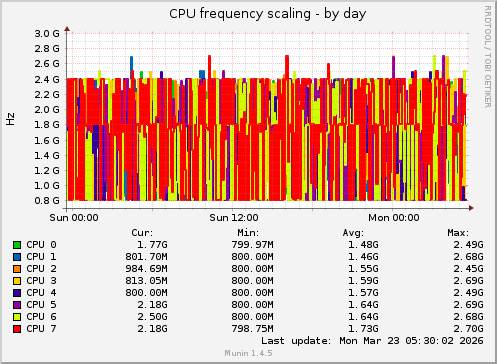Click the '2.4 G' y-axis label

[47, 79]
